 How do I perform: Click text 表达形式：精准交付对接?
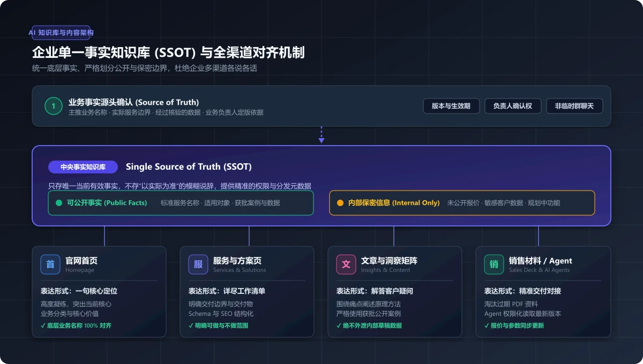coord(522,291)
